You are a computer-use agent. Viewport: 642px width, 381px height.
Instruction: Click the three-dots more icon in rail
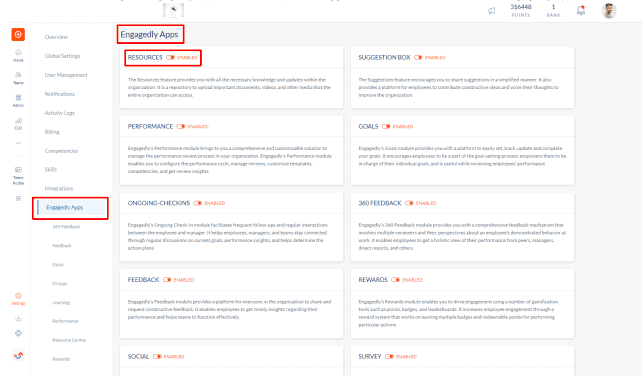click(18, 143)
